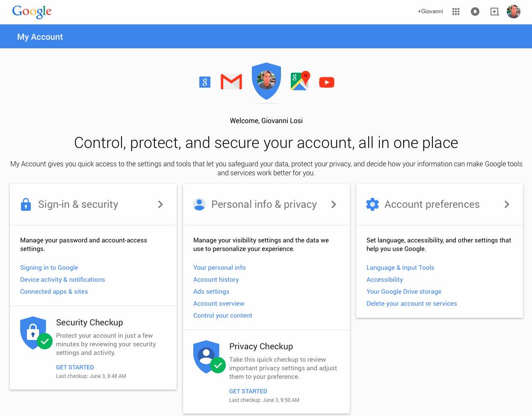Image resolution: width=532 pixels, height=416 pixels.
Task: Click the Google Maps pin icon
Action: pos(300,81)
